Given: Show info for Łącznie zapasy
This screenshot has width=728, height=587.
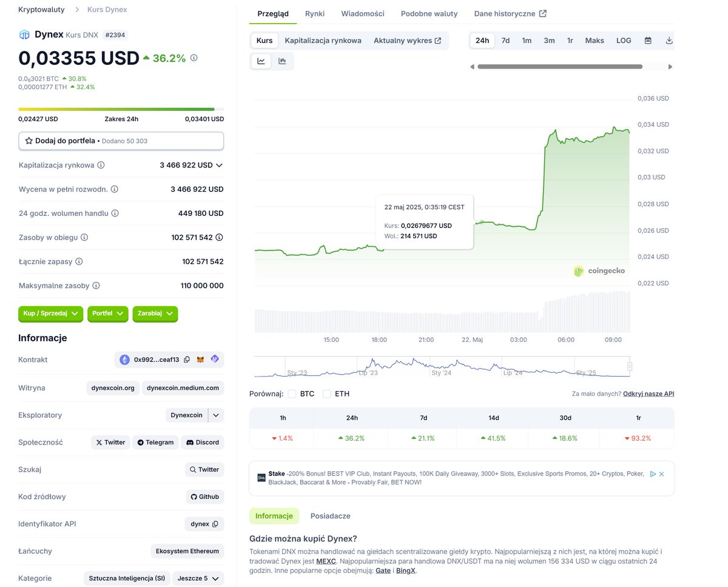Looking at the screenshot, I should click(x=79, y=261).
